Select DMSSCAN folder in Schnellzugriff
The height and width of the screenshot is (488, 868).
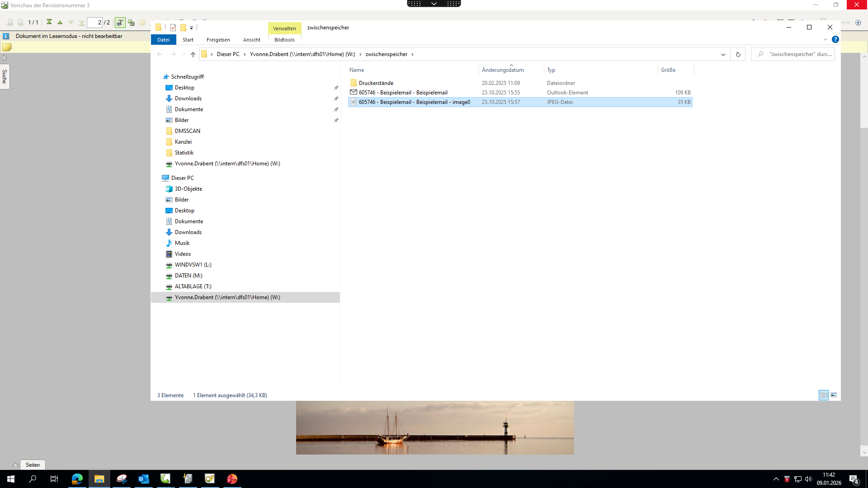point(187,131)
